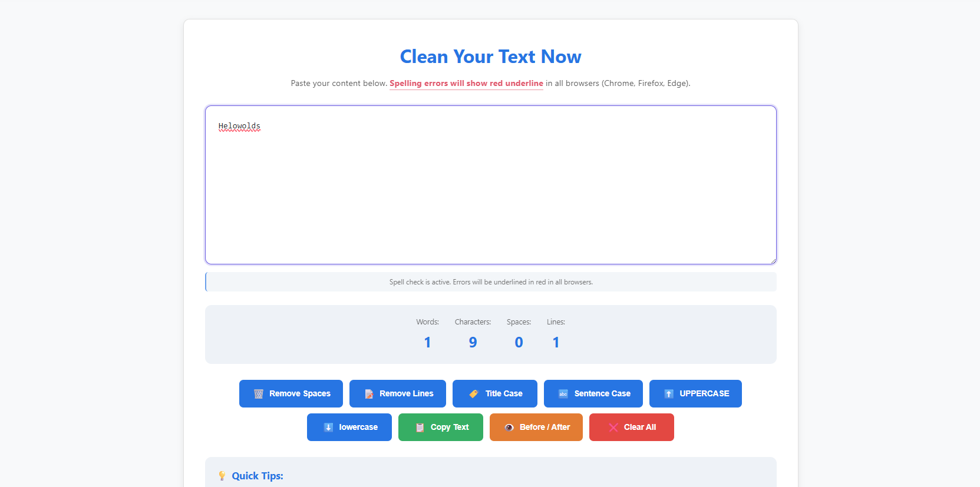Click the document icon on Remove Lines

pos(369,394)
